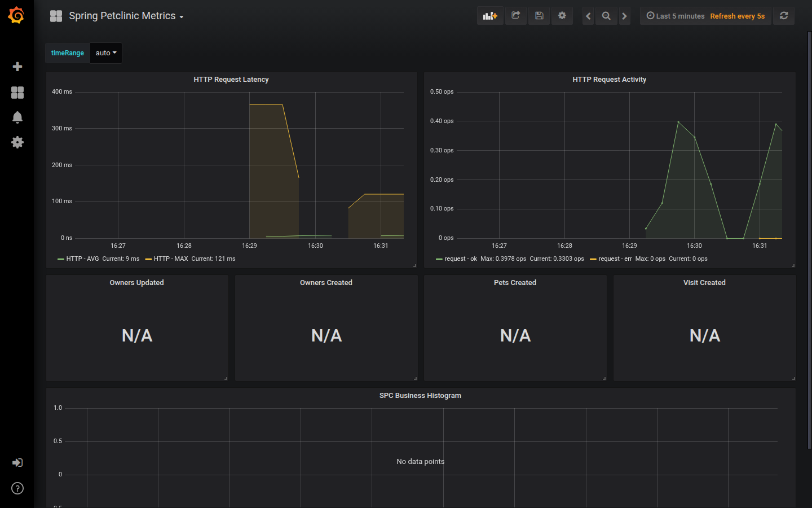Toggle request - err series in legend
The image size is (812, 508).
point(615,259)
